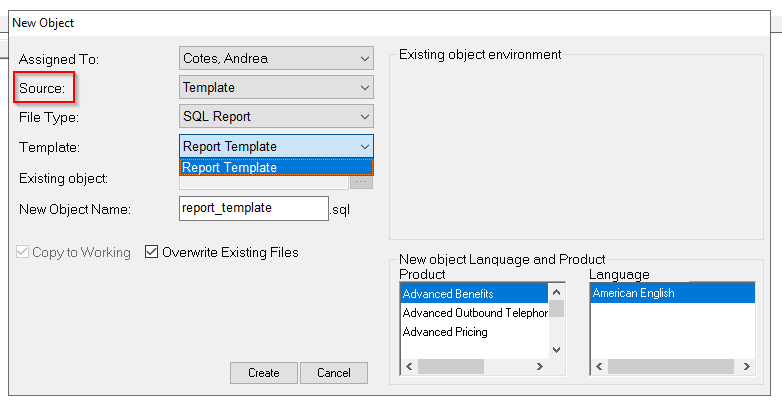Select American English language

pos(671,294)
